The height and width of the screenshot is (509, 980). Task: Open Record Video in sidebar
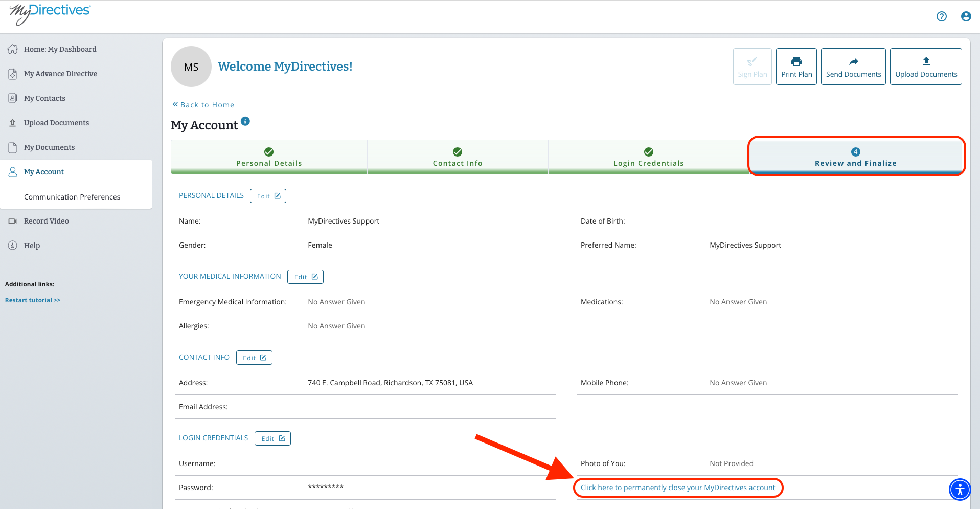47,221
